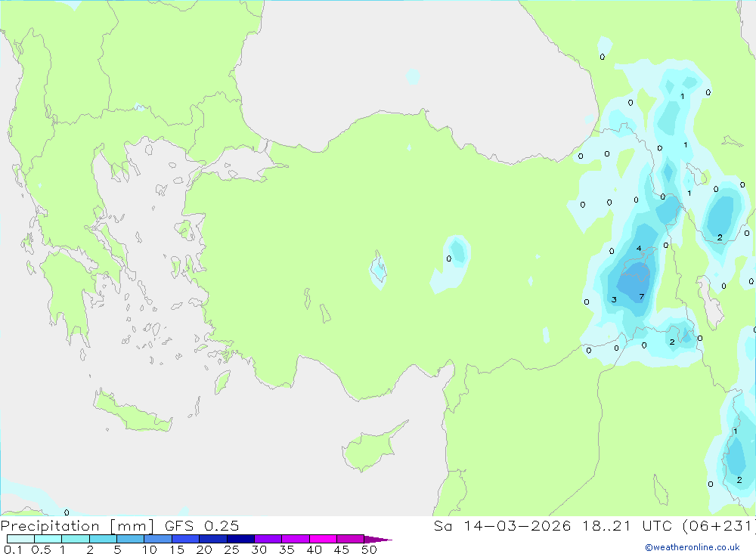The image size is (756, 554).
Task: Click the legend label '0.1'
Action: (13, 549)
